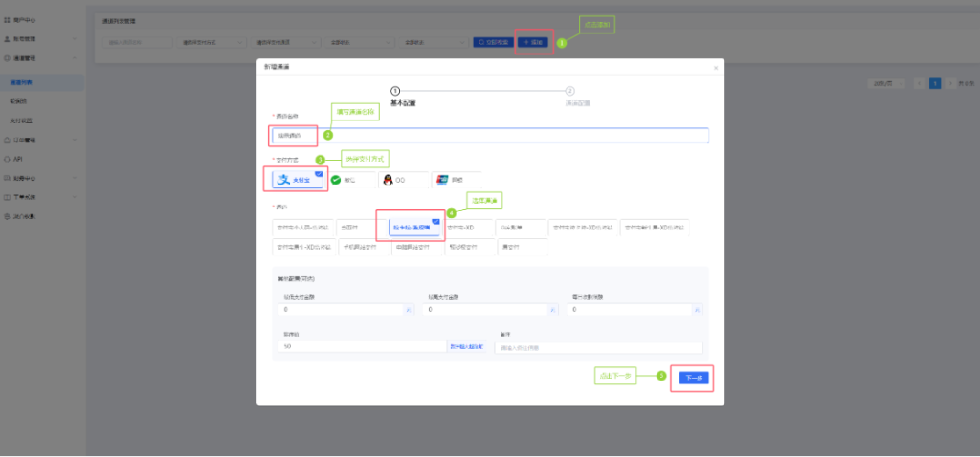Click the grid icon atop the sidebar
This screenshot has width=980, height=457.
pos(8,19)
